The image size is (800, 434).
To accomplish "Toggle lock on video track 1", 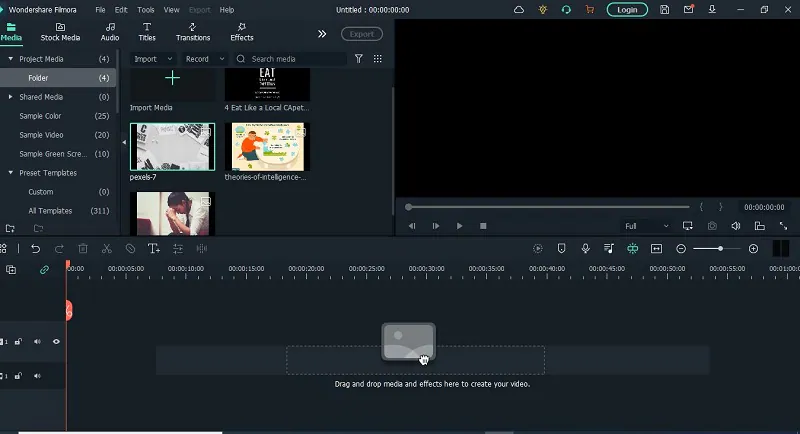I will (x=18, y=342).
